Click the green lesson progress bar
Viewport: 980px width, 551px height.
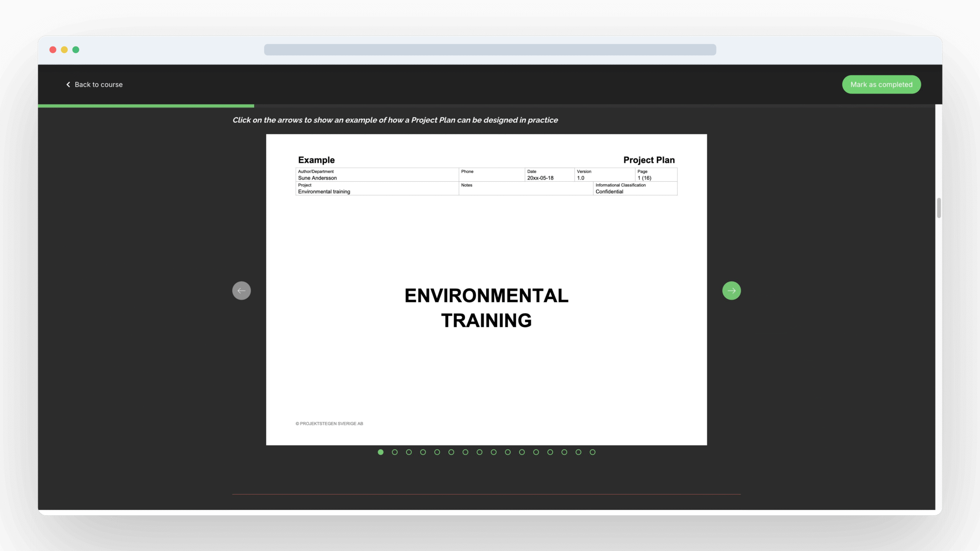[x=145, y=106]
